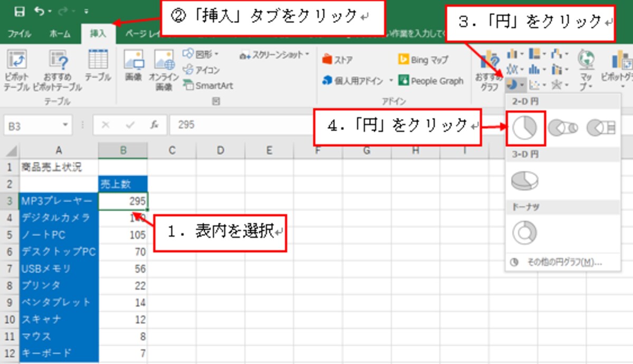Select row 7 header

11,269
